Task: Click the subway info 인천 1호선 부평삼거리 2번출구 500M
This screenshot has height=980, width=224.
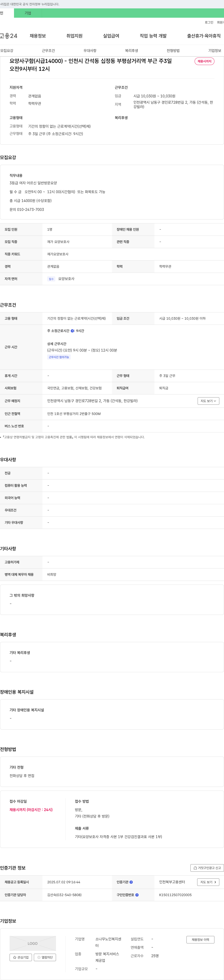Action: [x=74, y=414]
